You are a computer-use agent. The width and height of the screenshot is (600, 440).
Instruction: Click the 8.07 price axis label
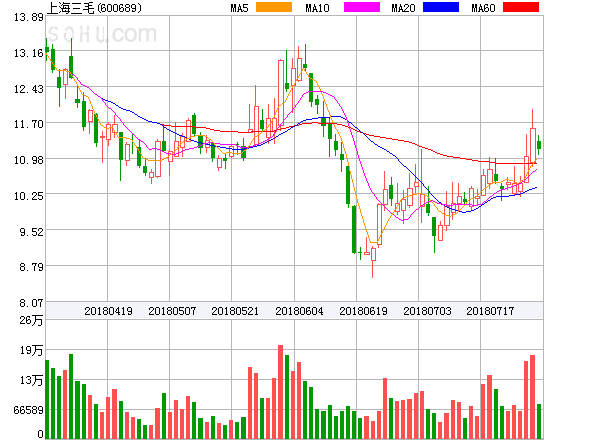point(32,303)
